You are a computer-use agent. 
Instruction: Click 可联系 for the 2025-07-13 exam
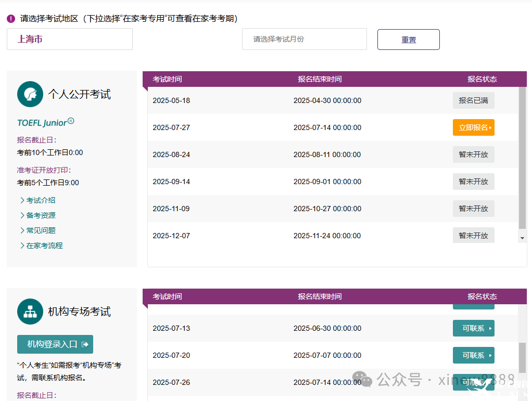click(x=473, y=328)
